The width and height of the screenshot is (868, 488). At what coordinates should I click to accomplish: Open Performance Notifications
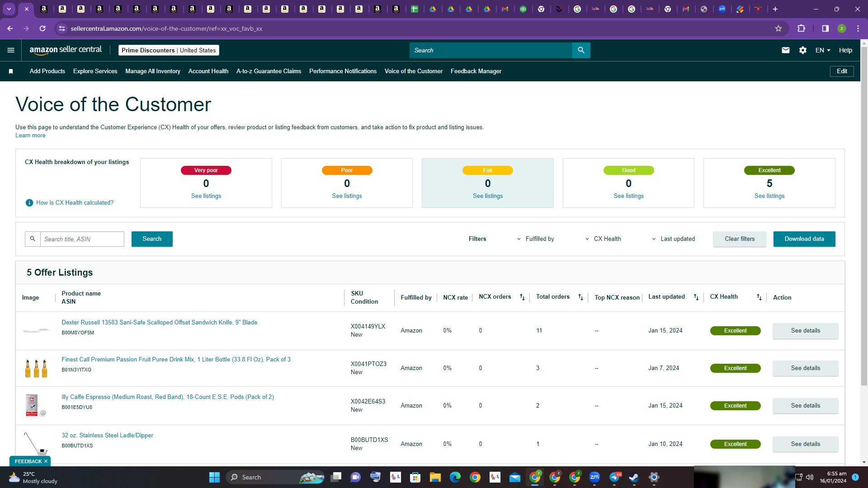click(343, 71)
